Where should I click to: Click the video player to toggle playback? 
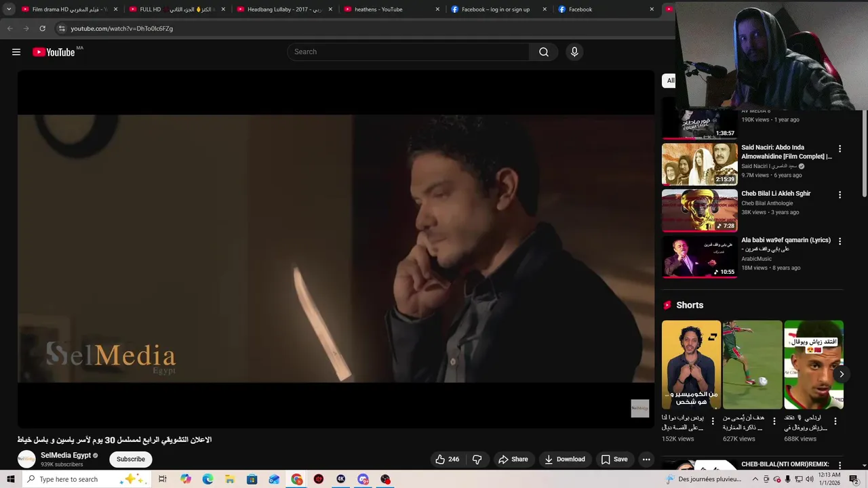pos(336,249)
